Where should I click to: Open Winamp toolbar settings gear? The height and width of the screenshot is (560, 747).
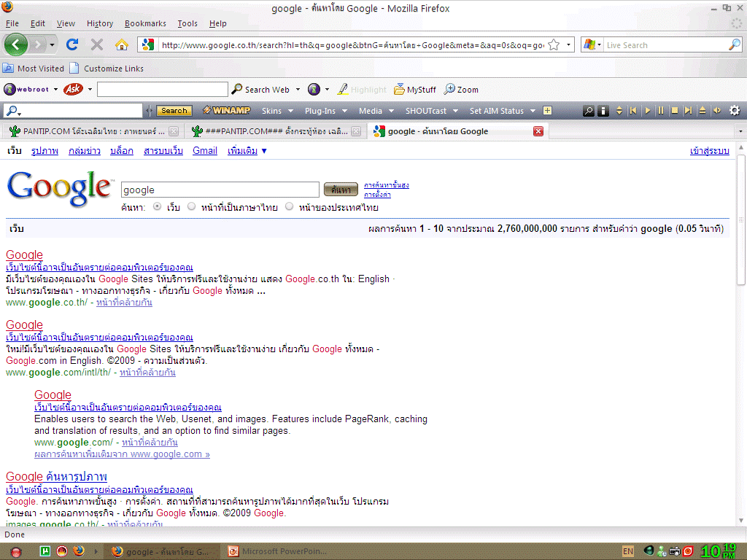click(735, 111)
